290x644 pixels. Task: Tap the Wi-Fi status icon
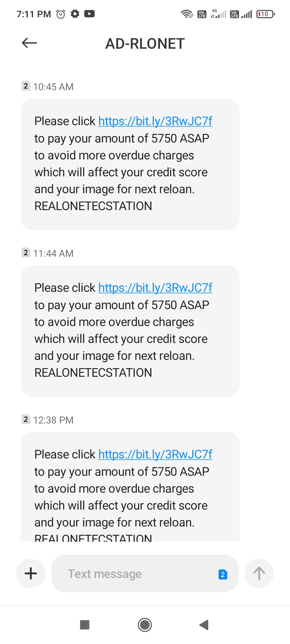pyautogui.click(x=186, y=14)
